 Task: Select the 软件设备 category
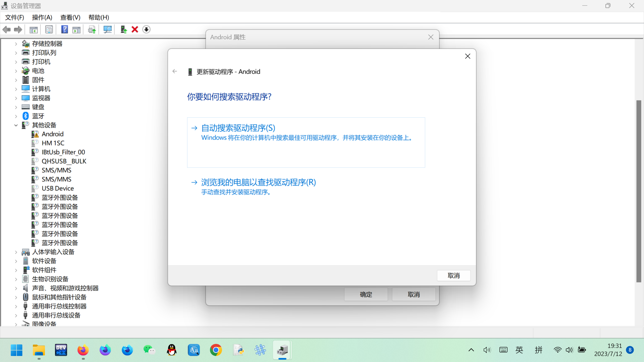click(x=44, y=261)
